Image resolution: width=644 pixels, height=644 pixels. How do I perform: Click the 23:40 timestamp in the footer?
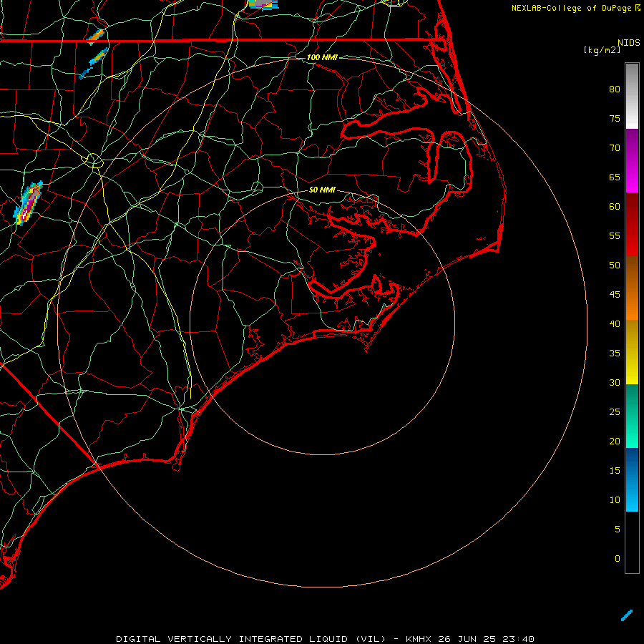pyautogui.click(x=518, y=639)
